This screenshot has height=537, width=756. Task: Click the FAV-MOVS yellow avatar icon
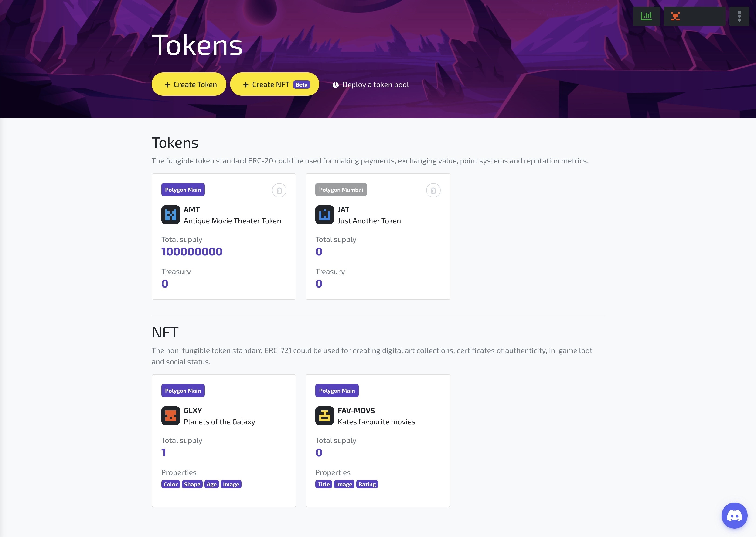pyautogui.click(x=324, y=416)
